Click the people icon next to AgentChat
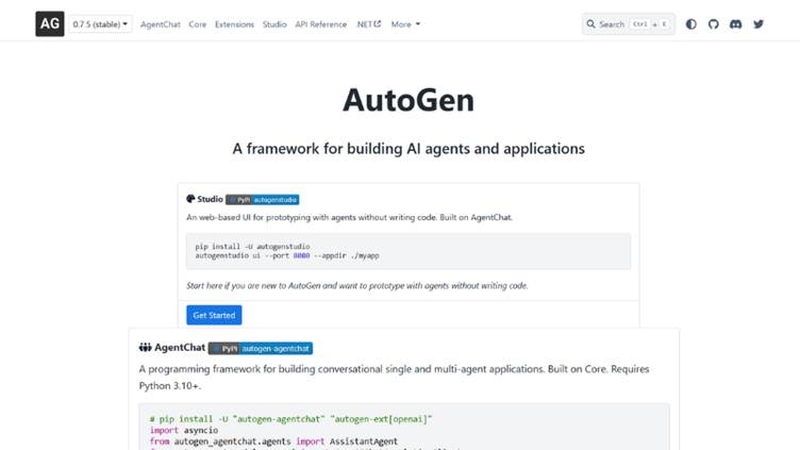This screenshot has height=450, width=800. tap(145, 347)
